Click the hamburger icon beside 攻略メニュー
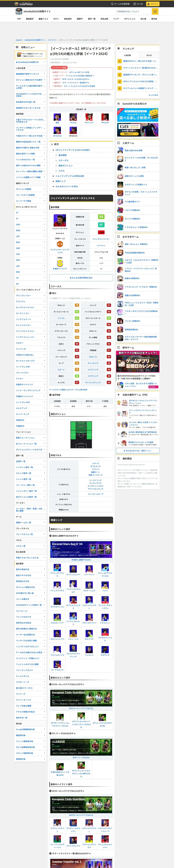Image resolution: width=174 pixels, height=868 pixels. pos(17,47)
